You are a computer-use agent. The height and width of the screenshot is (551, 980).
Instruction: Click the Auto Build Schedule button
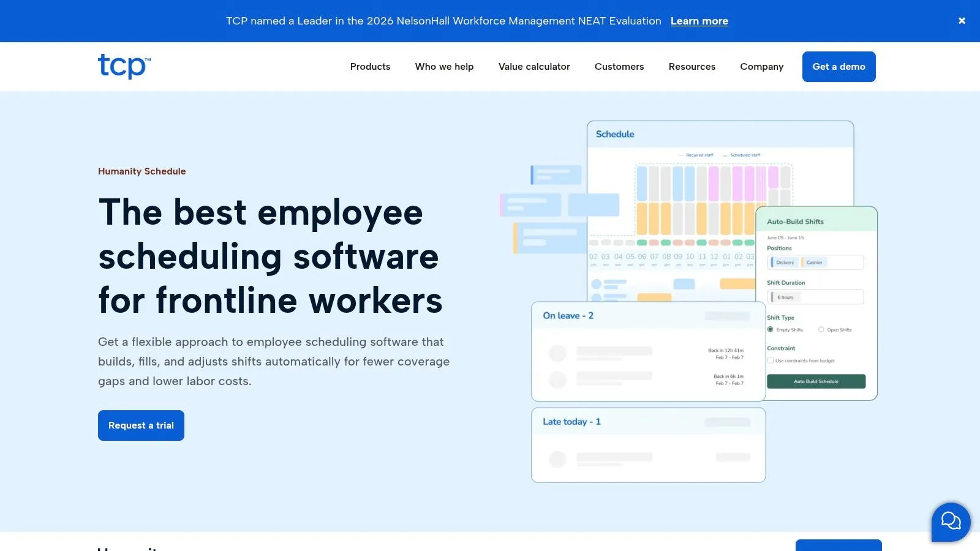tap(816, 381)
